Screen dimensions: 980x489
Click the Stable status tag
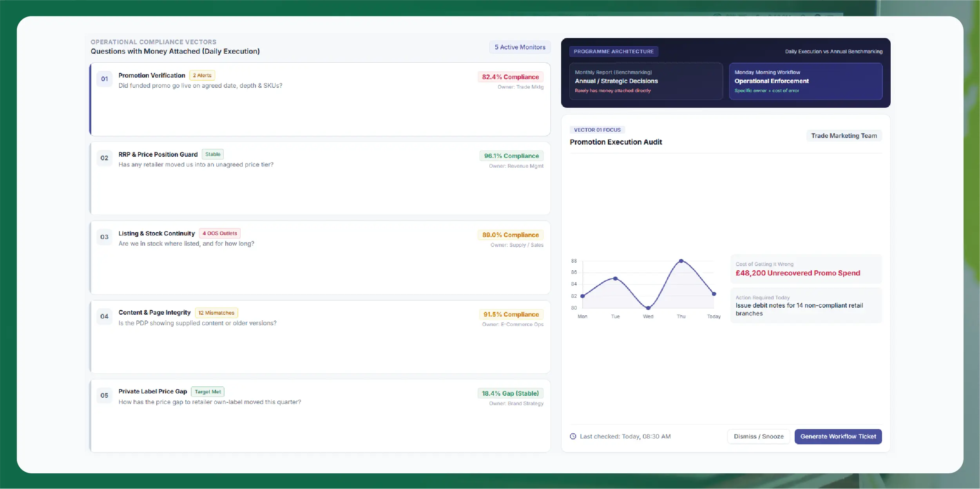[x=213, y=154]
